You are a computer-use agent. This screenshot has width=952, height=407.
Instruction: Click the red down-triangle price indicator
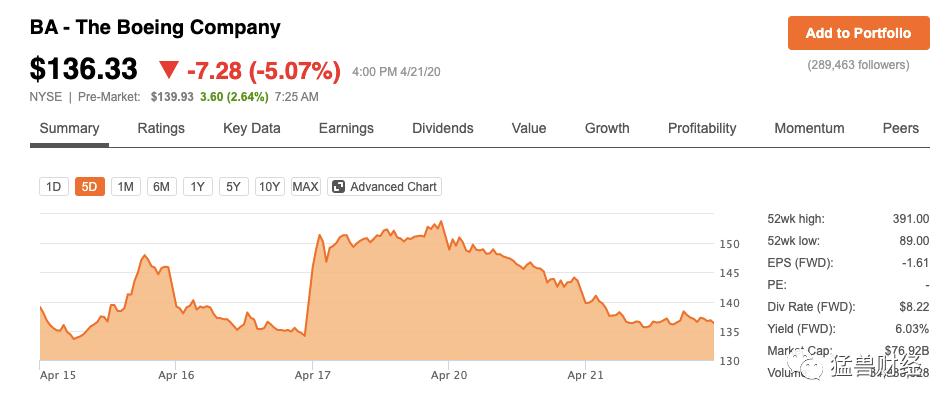pos(169,70)
